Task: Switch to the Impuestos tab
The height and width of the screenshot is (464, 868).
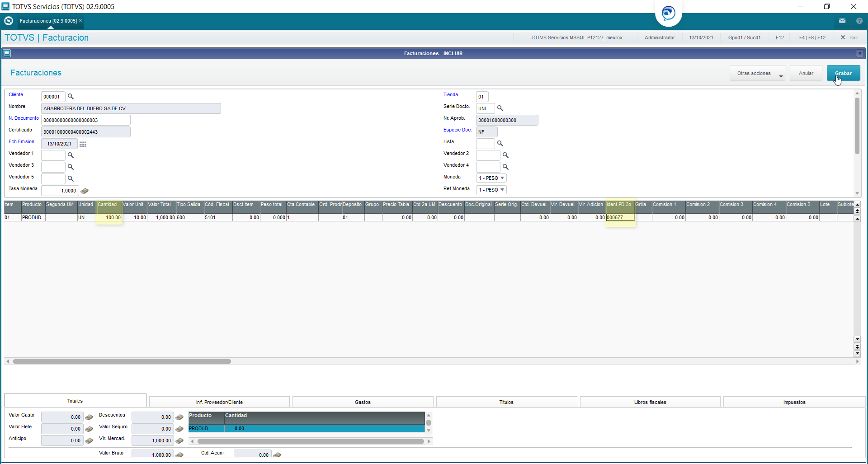Action: point(794,402)
